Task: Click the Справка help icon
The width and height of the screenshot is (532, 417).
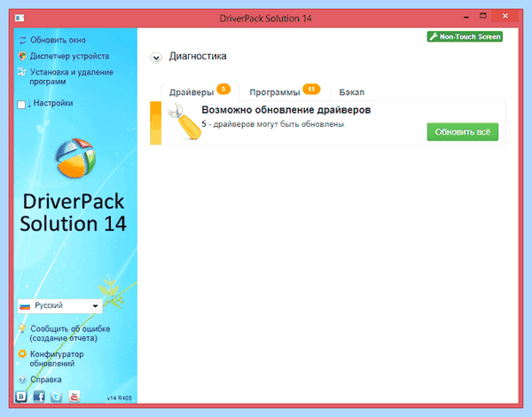Action: coord(22,380)
